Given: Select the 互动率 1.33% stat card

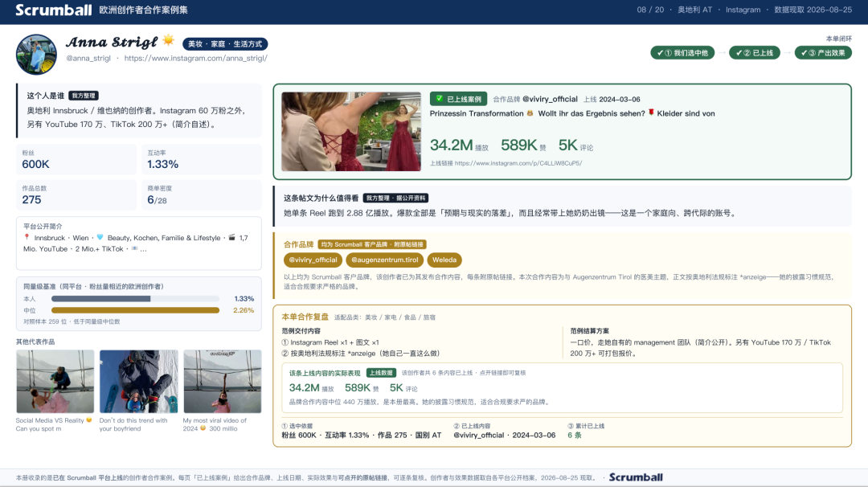Looking at the screenshot, I should point(202,159).
